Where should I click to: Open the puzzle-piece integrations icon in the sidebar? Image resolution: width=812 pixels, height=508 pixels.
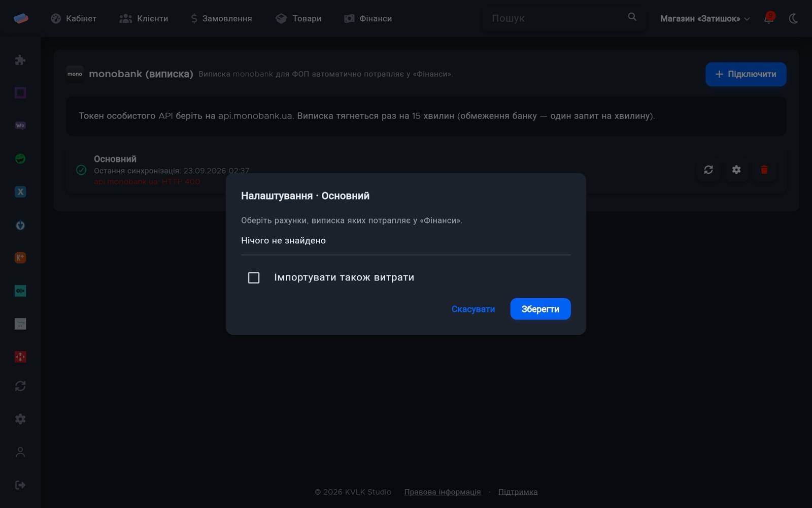[20, 60]
